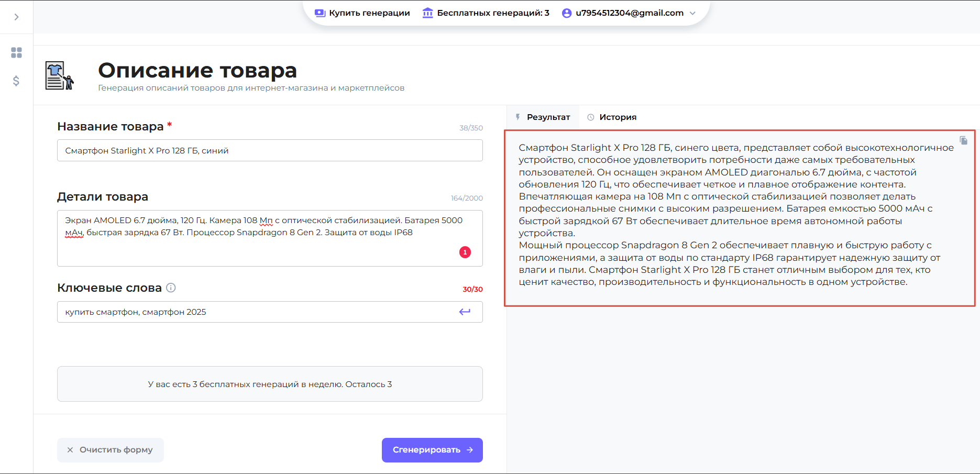Click the red error badge in details
Screen dimensions: 980x474
pyautogui.click(x=465, y=252)
